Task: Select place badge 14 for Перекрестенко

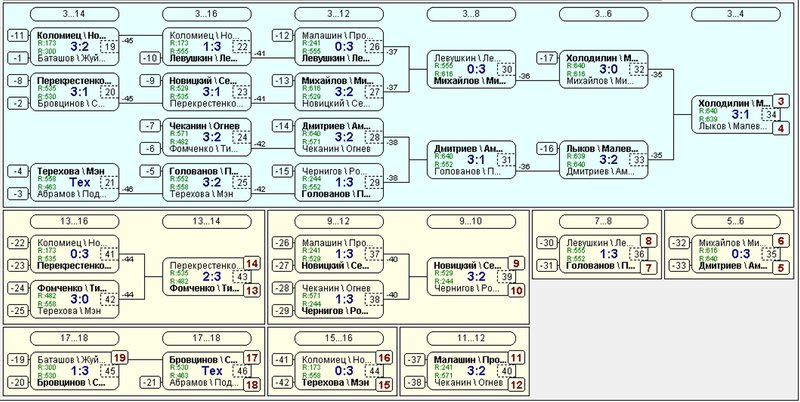Action: click(x=252, y=264)
